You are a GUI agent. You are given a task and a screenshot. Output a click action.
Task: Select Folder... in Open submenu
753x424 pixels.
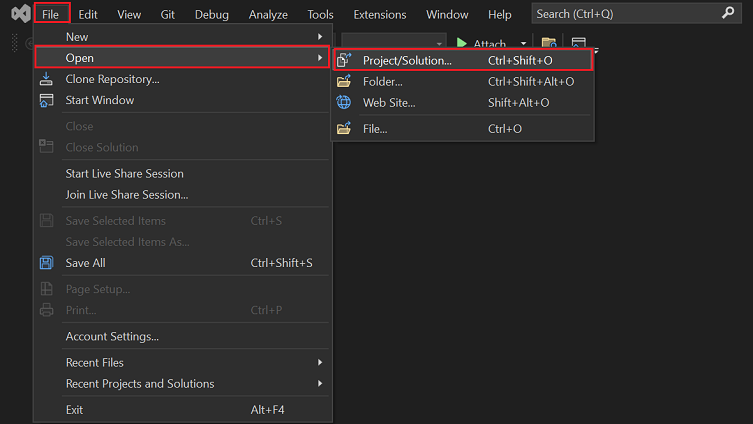point(463,82)
